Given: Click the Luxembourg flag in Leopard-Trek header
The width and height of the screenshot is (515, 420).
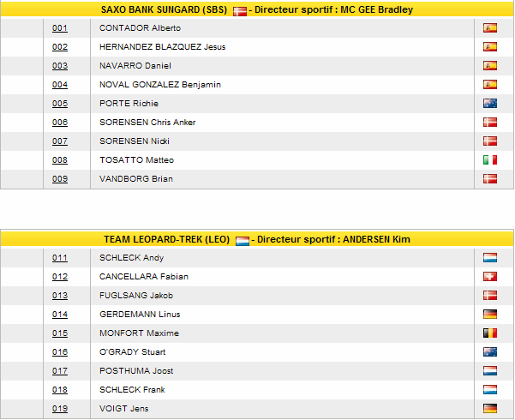Looking at the screenshot, I should click(243, 241).
